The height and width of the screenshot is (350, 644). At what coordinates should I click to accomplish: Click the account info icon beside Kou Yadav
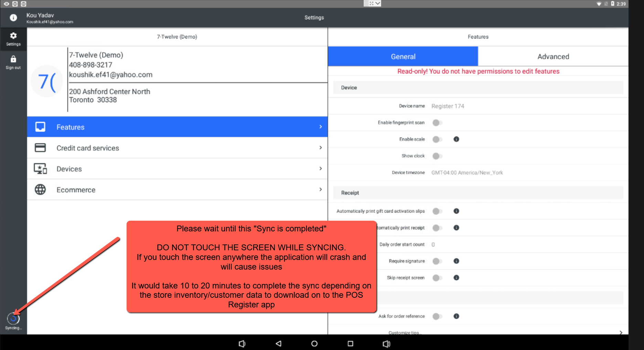(13, 18)
